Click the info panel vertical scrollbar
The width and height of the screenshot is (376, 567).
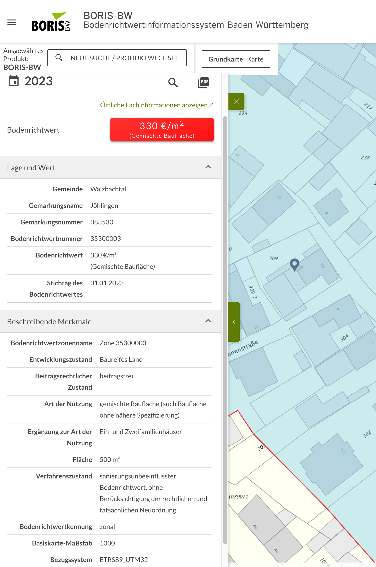coord(225,329)
